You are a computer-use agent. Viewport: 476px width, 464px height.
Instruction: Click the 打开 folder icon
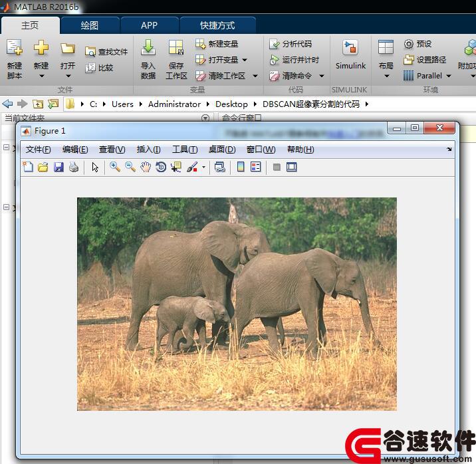[x=67, y=49]
